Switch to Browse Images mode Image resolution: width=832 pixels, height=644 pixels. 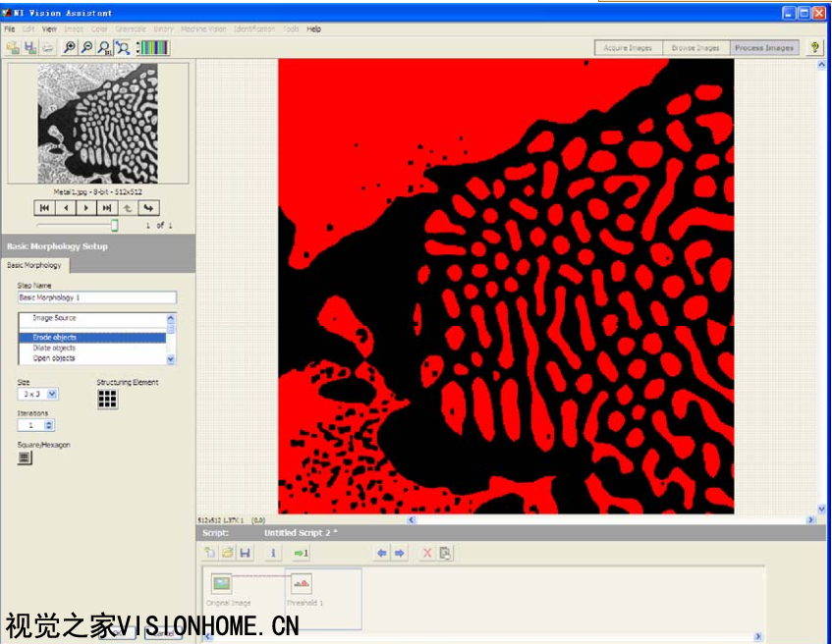pyautogui.click(x=694, y=47)
